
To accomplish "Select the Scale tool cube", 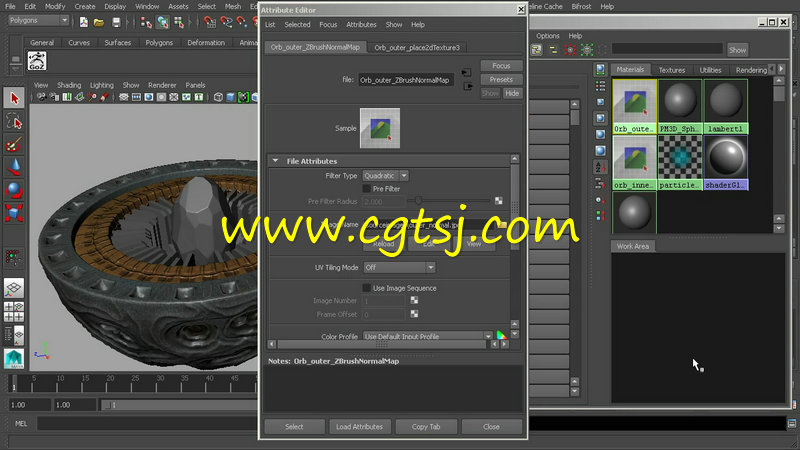I will coord(14,212).
